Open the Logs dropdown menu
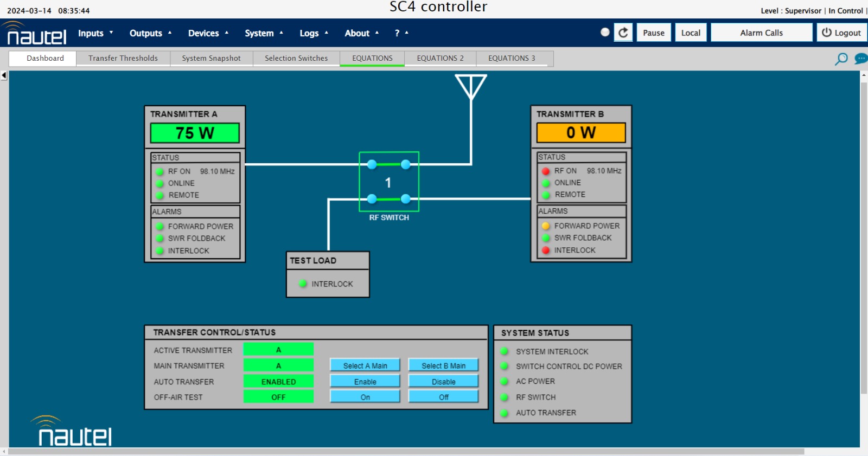This screenshot has width=868, height=456. [x=314, y=33]
